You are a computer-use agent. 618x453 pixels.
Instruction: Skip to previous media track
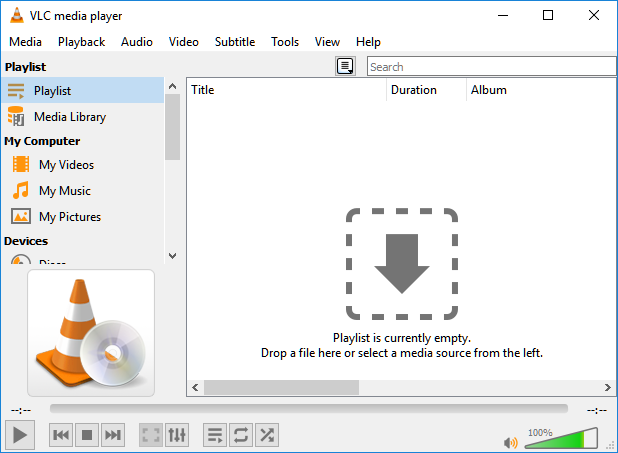[x=61, y=435]
